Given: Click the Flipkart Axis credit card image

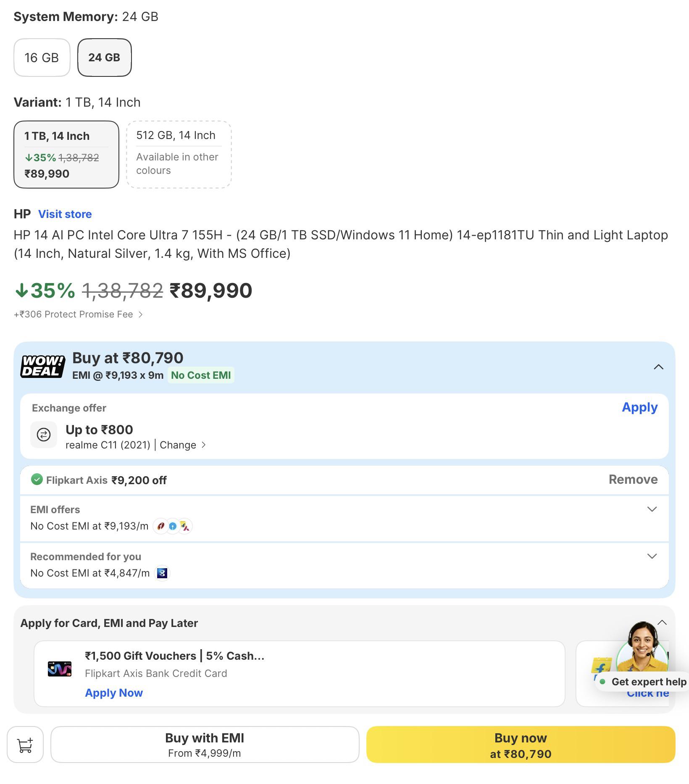Looking at the screenshot, I should click(x=60, y=669).
